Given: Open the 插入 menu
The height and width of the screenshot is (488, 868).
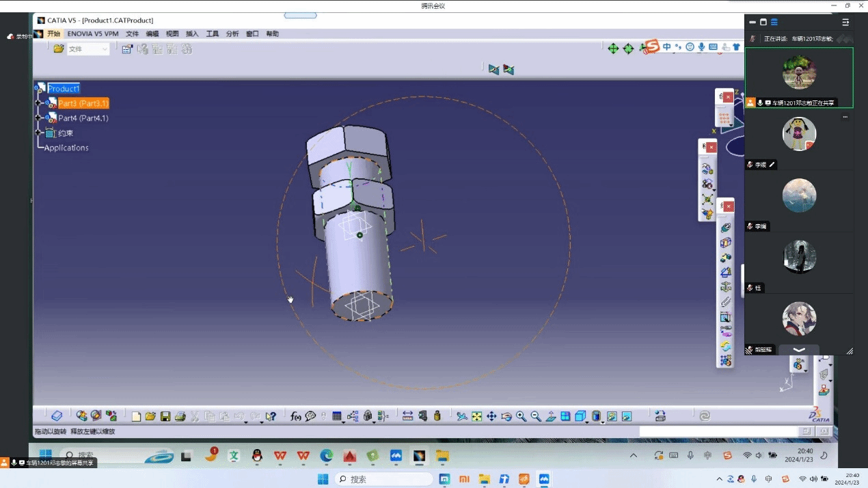Looking at the screenshot, I should pos(192,33).
